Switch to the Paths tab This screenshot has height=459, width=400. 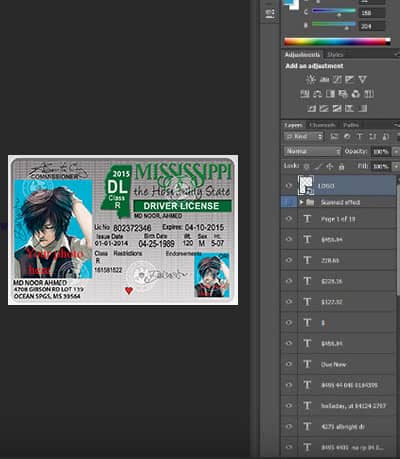click(x=351, y=125)
